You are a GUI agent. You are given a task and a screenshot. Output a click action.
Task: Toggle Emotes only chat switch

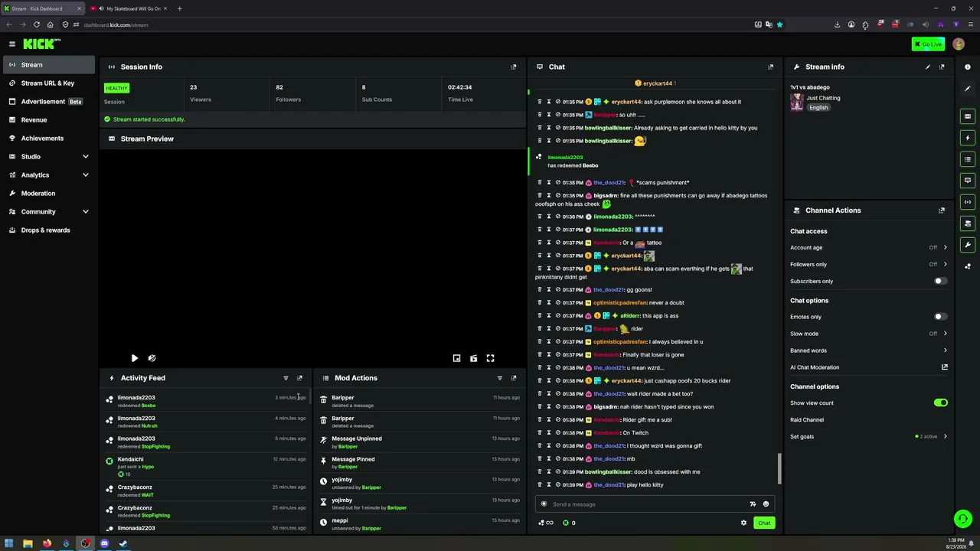click(941, 317)
